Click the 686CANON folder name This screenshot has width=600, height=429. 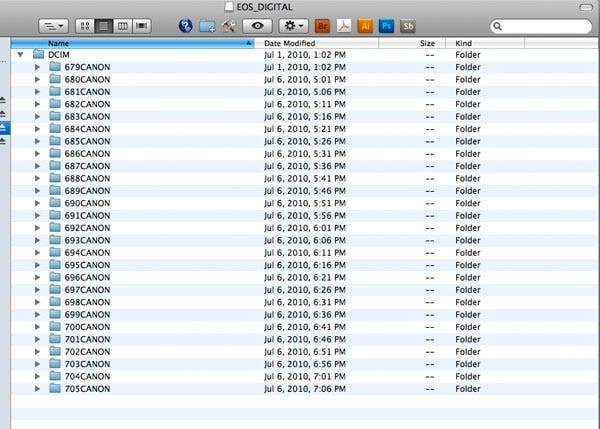coord(87,153)
